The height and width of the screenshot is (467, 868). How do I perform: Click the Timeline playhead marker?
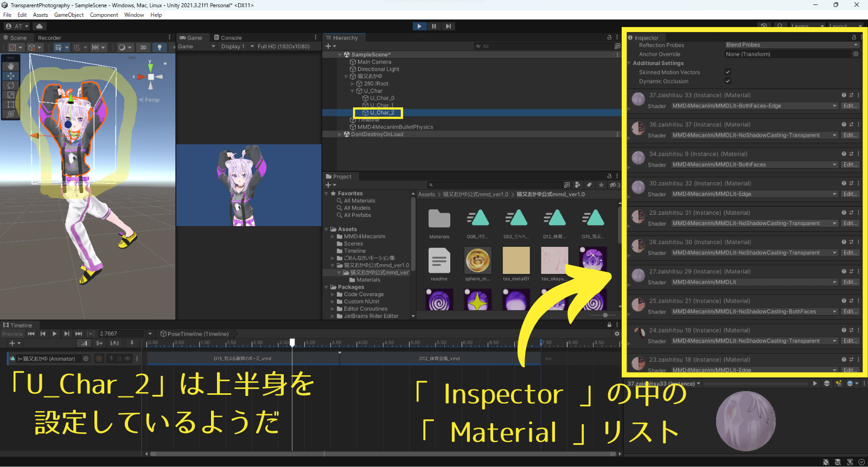click(292, 342)
